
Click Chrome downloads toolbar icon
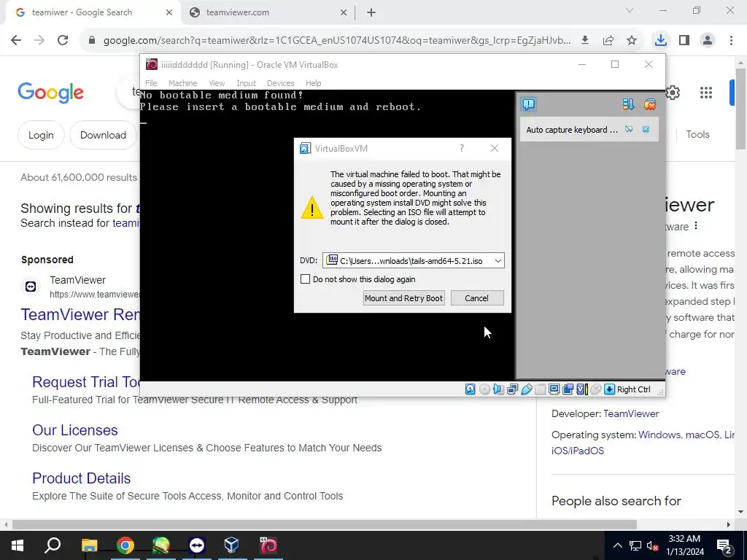(x=660, y=40)
